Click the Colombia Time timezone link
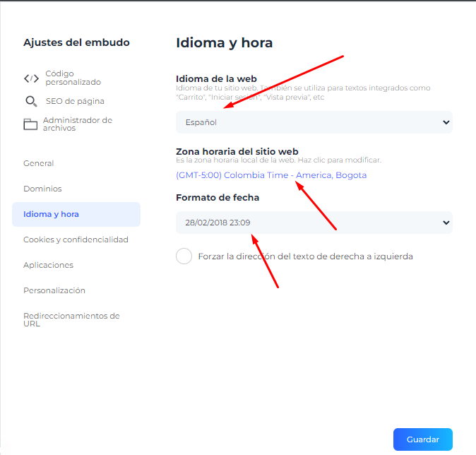The width and height of the screenshot is (476, 455). click(x=271, y=175)
